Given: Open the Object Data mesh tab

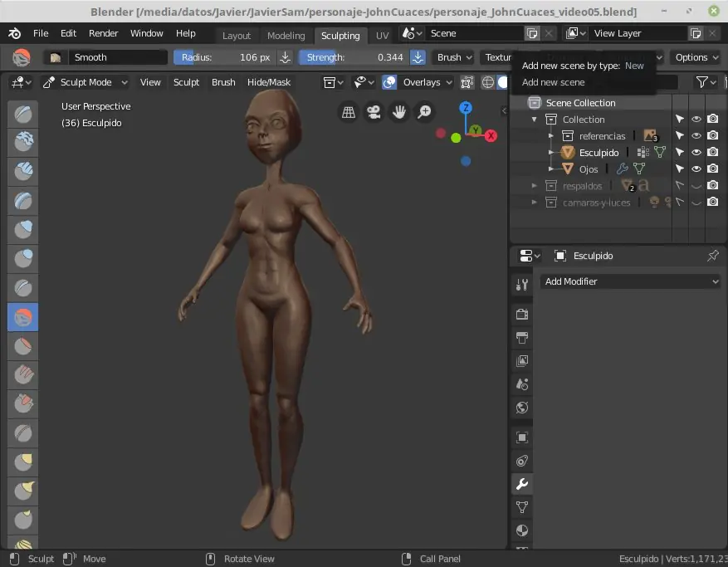Looking at the screenshot, I should (522, 507).
